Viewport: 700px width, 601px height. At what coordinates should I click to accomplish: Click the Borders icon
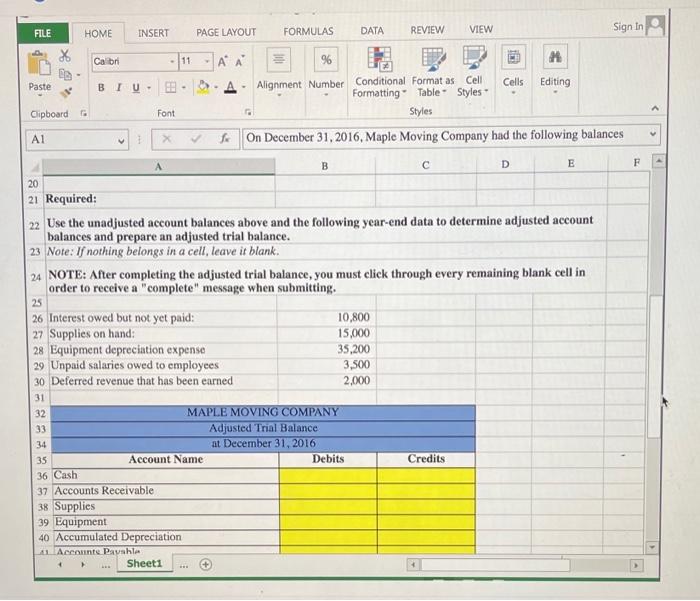[x=171, y=87]
